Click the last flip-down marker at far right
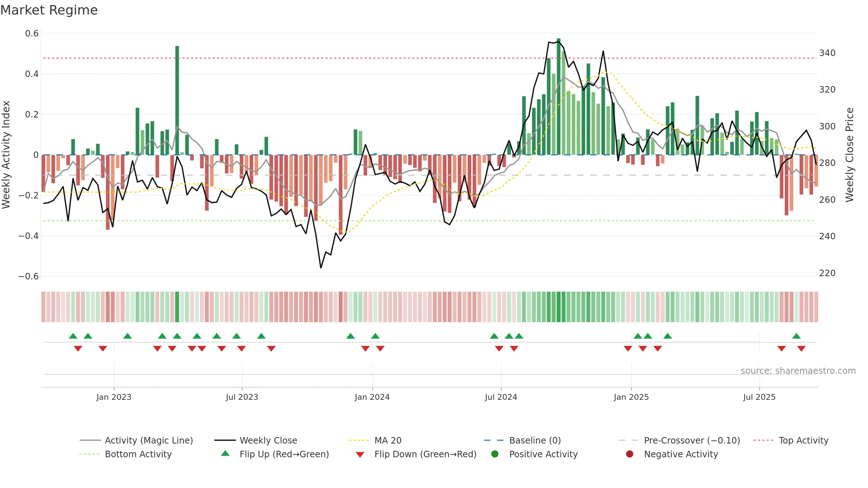Viewport: 868px width, 488px height. click(801, 348)
